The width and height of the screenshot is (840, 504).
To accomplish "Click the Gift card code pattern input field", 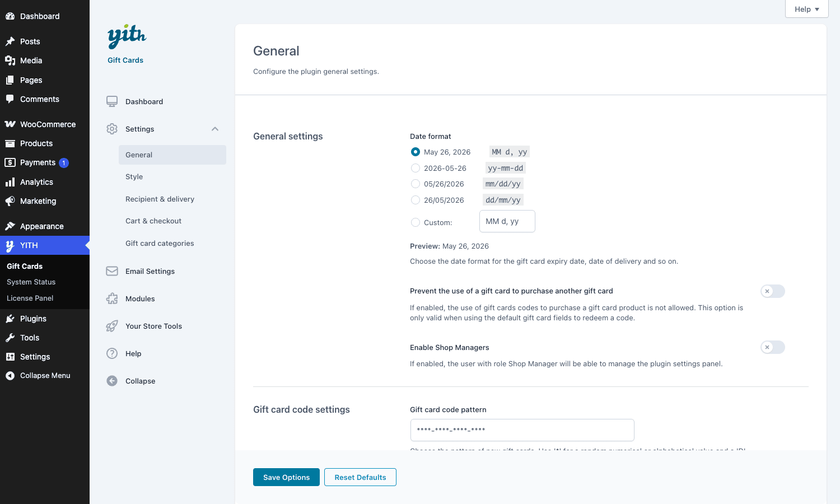I will point(522,430).
